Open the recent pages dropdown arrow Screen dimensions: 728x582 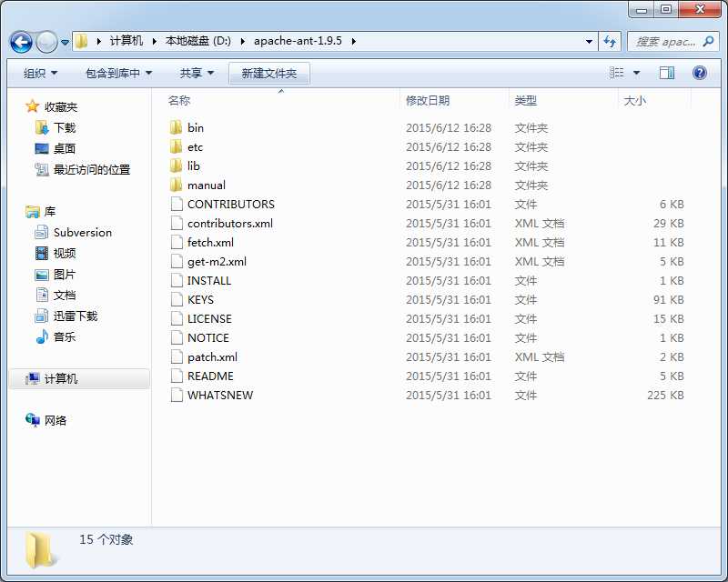65,42
